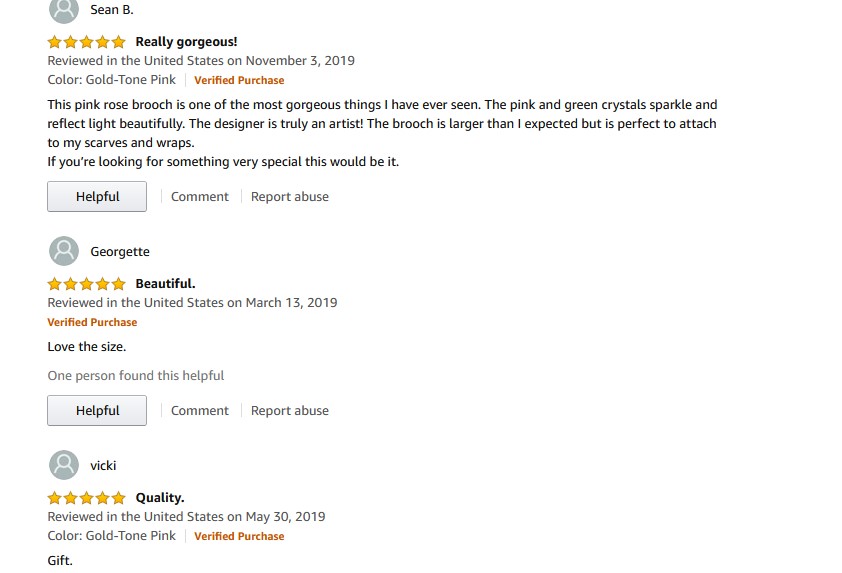Click Georgette's profile avatar icon
Image resolution: width=842 pixels, height=573 pixels.
pyautogui.click(x=64, y=251)
